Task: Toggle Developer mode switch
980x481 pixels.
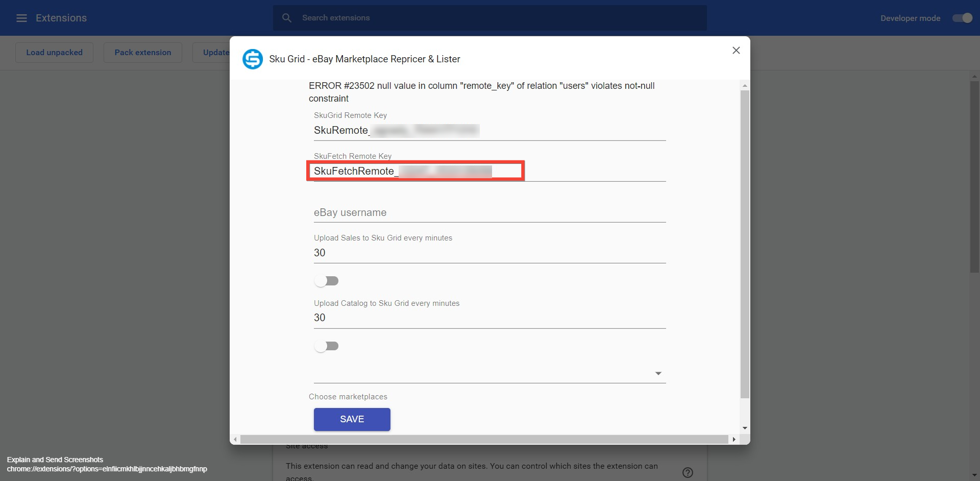Action: [x=963, y=18]
